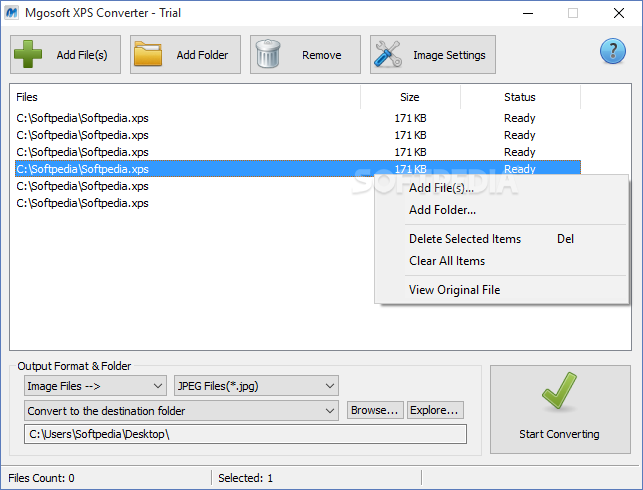Screen dimensions: 643x490
Task: Select the last Softpedia.xps file row
Action: click(193, 203)
